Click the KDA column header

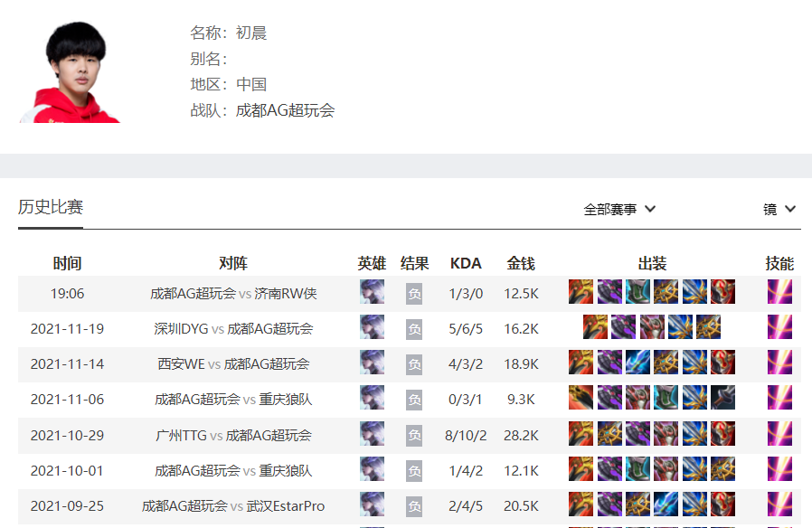click(466, 263)
